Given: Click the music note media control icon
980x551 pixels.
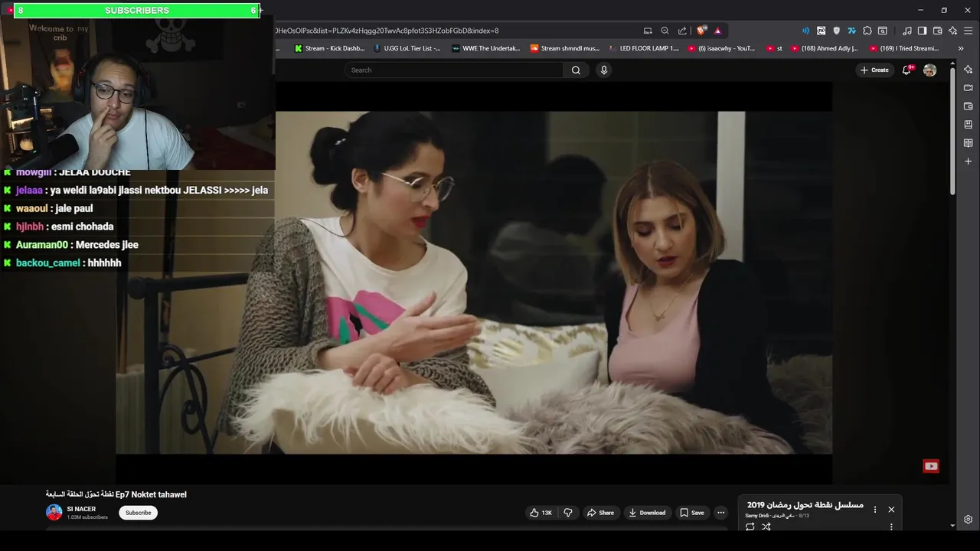Looking at the screenshot, I should point(907,31).
